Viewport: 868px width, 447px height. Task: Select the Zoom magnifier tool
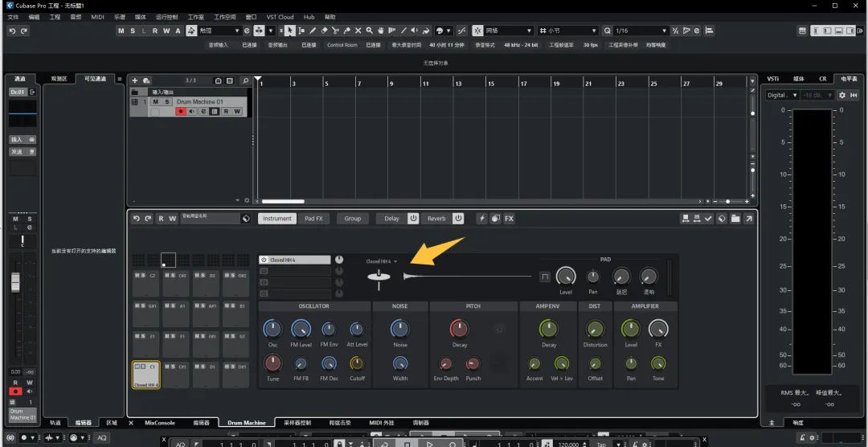tap(369, 31)
